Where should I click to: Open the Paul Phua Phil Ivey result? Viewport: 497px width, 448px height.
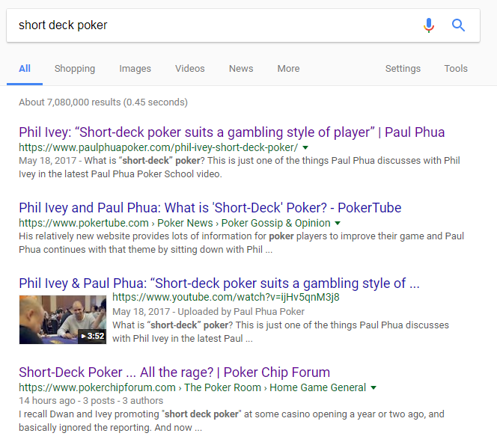[x=231, y=132]
